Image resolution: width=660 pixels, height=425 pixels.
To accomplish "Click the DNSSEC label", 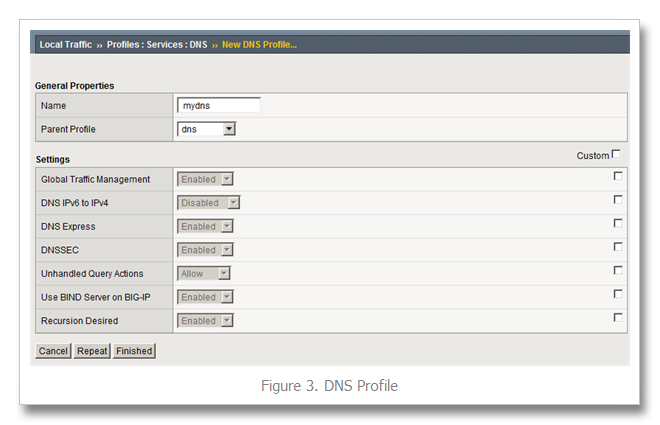I will 60,250.
